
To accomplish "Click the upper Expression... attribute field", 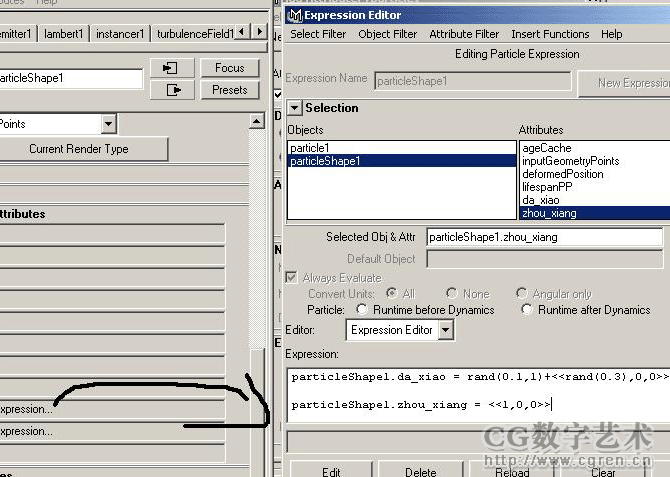I will pos(112,409).
